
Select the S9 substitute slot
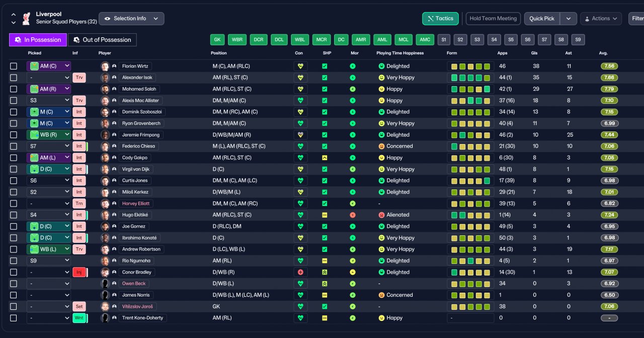click(578, 40)
